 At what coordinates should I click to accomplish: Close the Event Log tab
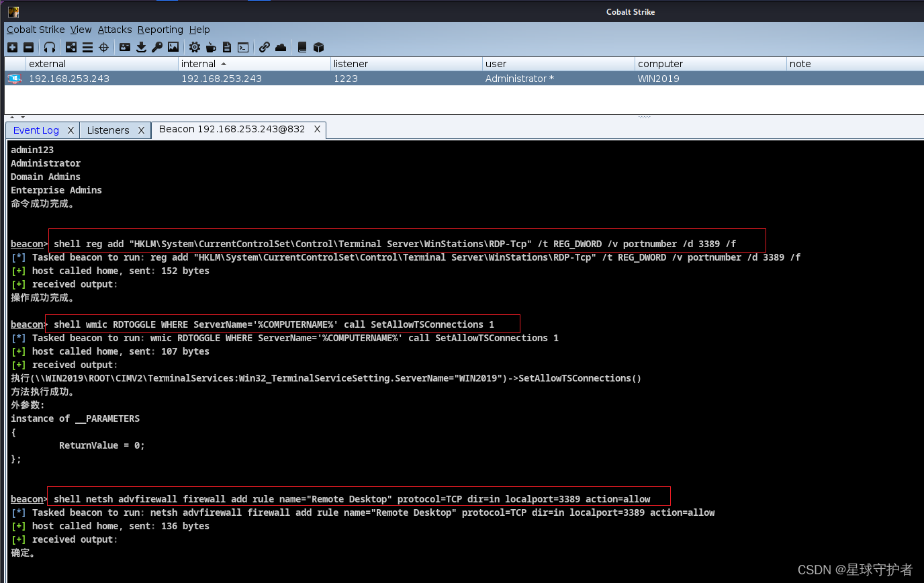tap(71, 130)
